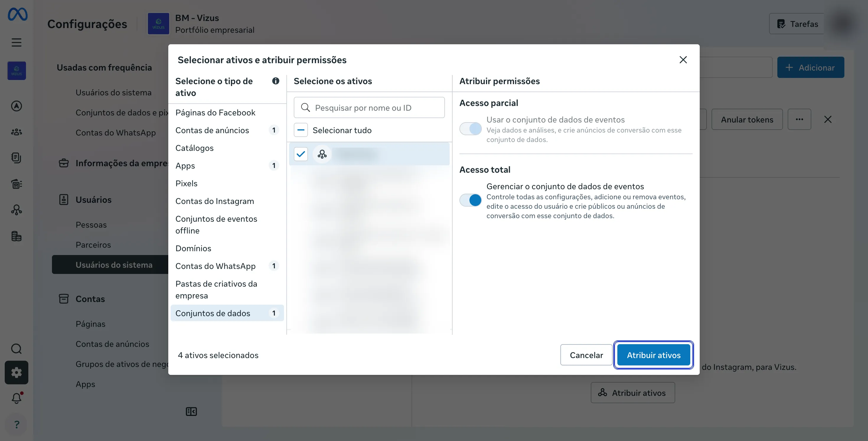Expand Usuários section in sidebar
Screen dimensions: 868x441
tap(93, 200)
